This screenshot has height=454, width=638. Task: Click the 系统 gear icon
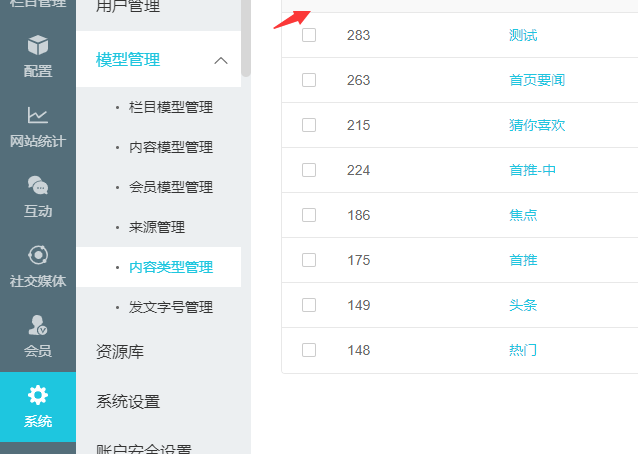click(38, 396)
